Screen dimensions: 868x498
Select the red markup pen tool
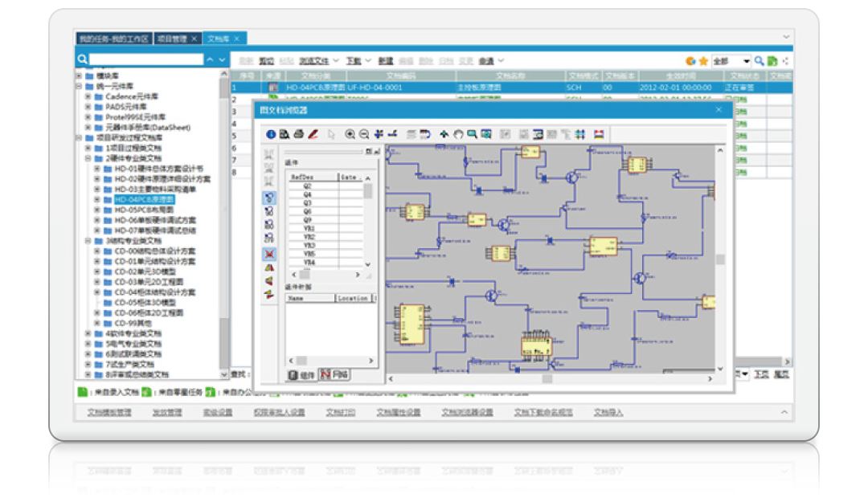[313, 134]
